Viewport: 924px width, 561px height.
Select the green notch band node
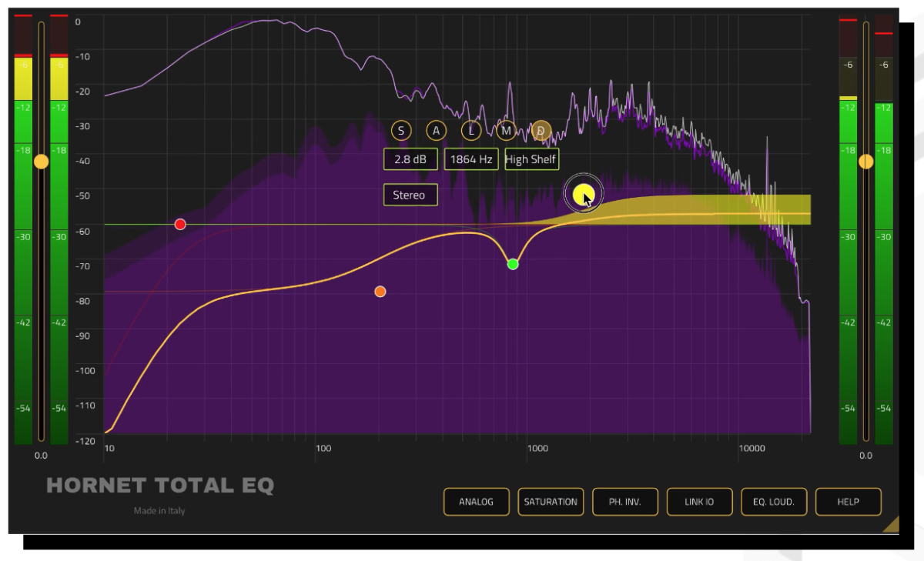(513, 264)
